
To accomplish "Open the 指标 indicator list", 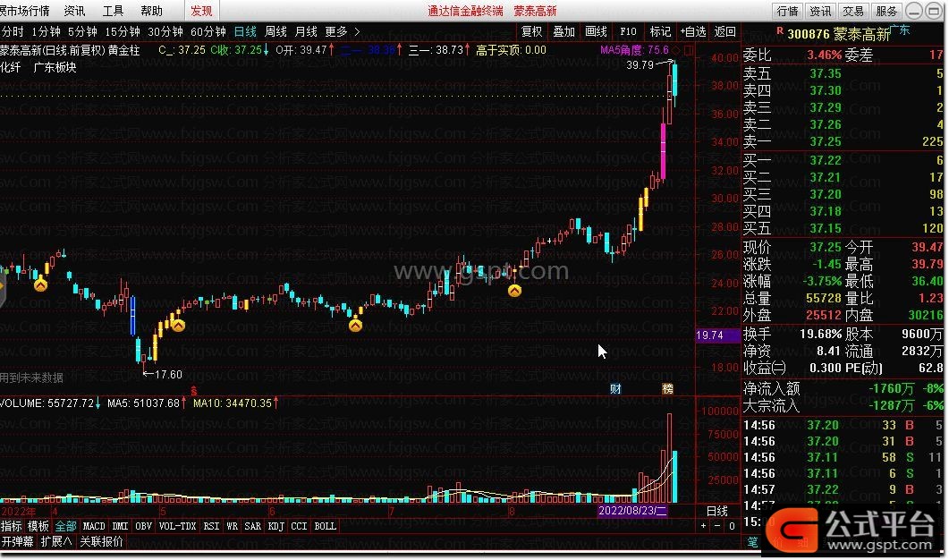I will coord(12,526).
